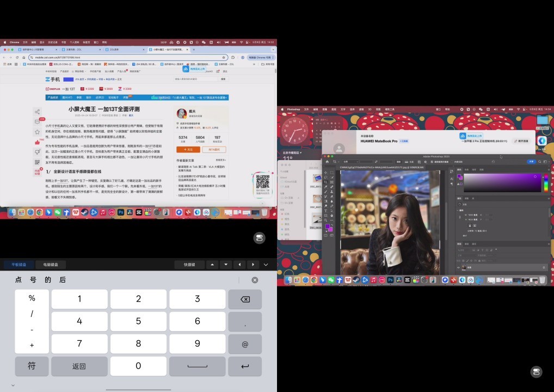
Task: Open WeChat from the Chrome screen's Dock
Action: pos(57,212)
